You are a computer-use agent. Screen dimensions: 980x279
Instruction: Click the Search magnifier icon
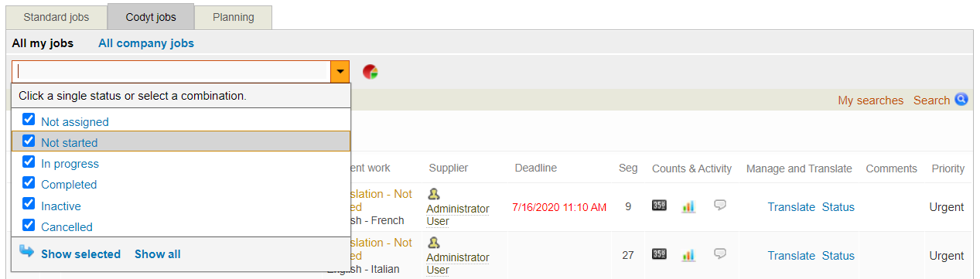[x=961, y=100]
